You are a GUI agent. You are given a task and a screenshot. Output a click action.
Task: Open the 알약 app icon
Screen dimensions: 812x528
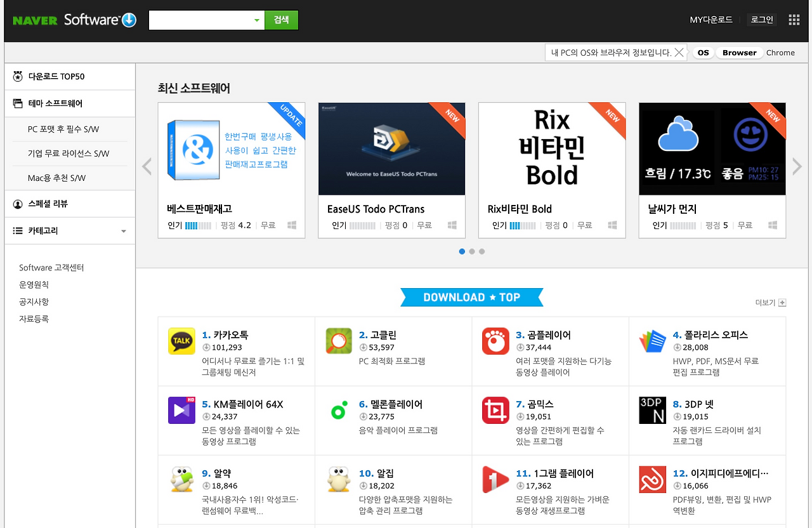[x=181, y=479]
